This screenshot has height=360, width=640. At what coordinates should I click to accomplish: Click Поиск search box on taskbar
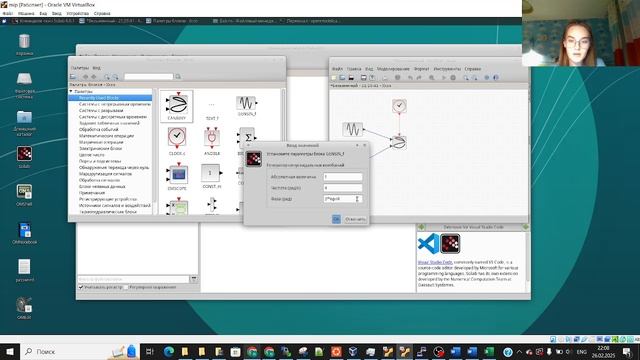(x=80, y=351)
